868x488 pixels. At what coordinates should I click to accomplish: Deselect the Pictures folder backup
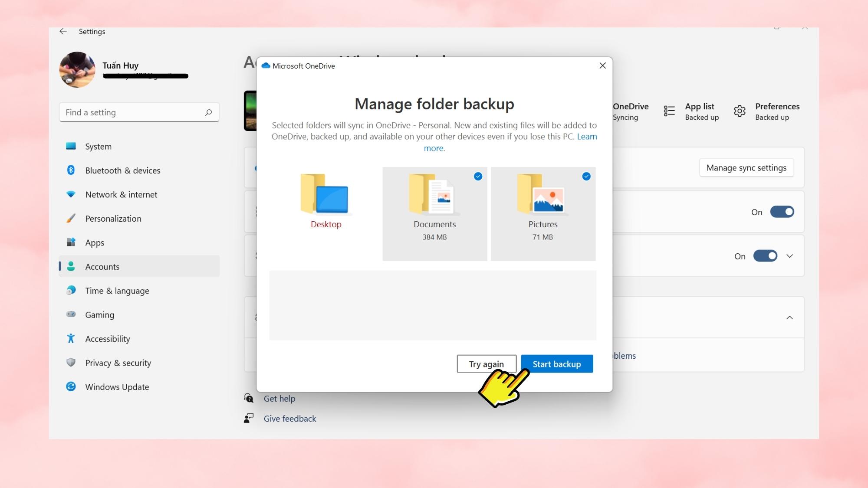click(543, 214)
